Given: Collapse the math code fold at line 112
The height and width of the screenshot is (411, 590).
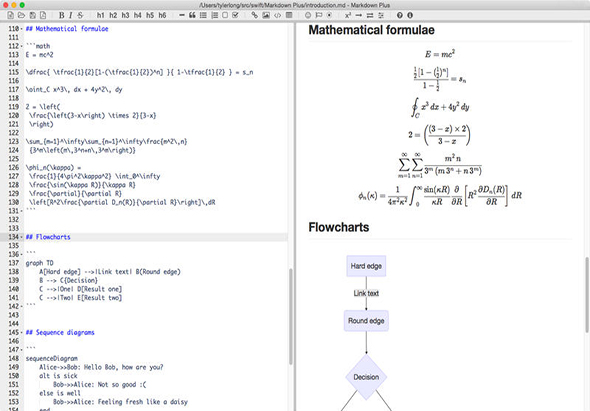Looking at the screenshot, I should pyautogui.click(x=21, y=46).
